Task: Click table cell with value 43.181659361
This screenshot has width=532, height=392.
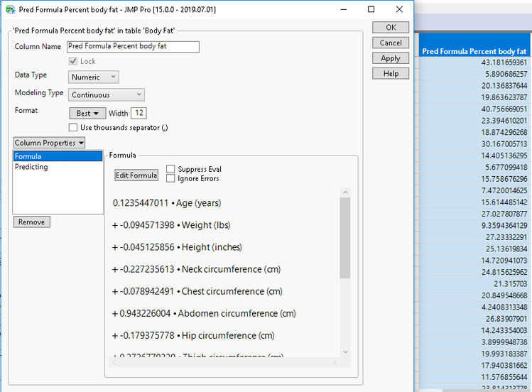Action: pos(474,62)
